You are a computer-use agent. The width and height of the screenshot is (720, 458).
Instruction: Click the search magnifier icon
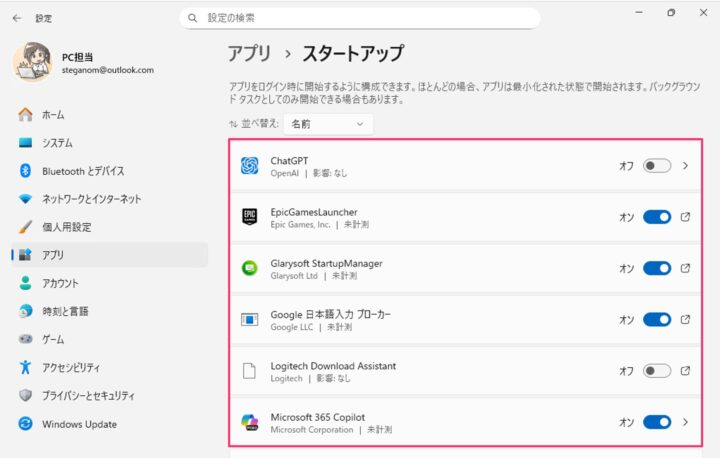coord(192,18)
